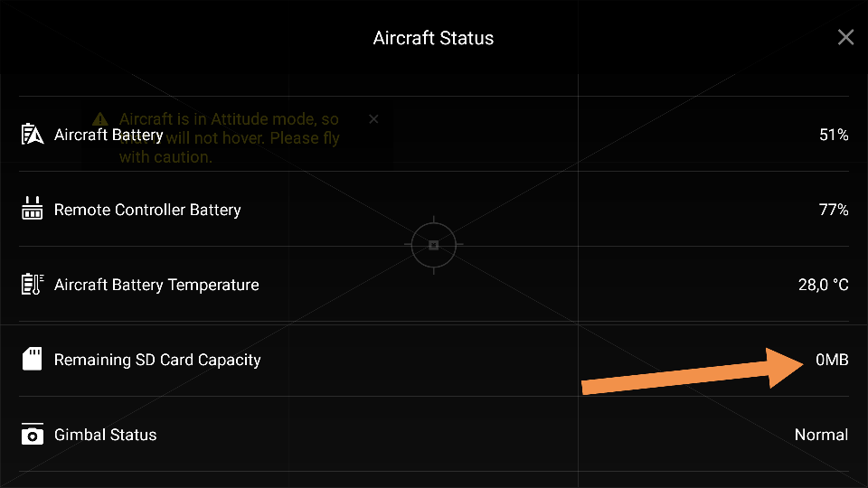868x488 pixels.
Task: Select the Remote Controller Battery label
Action: coord(147,210)
